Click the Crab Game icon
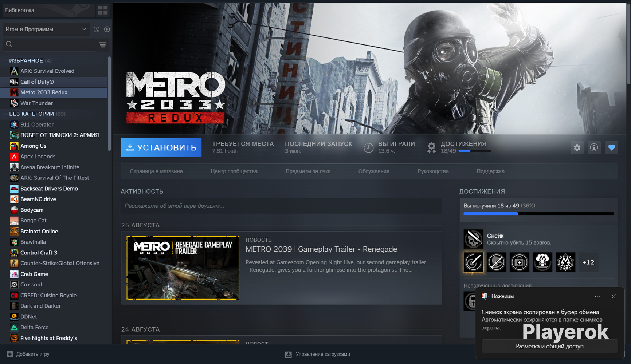Screen dimensions: 631x364 point(14,274)
